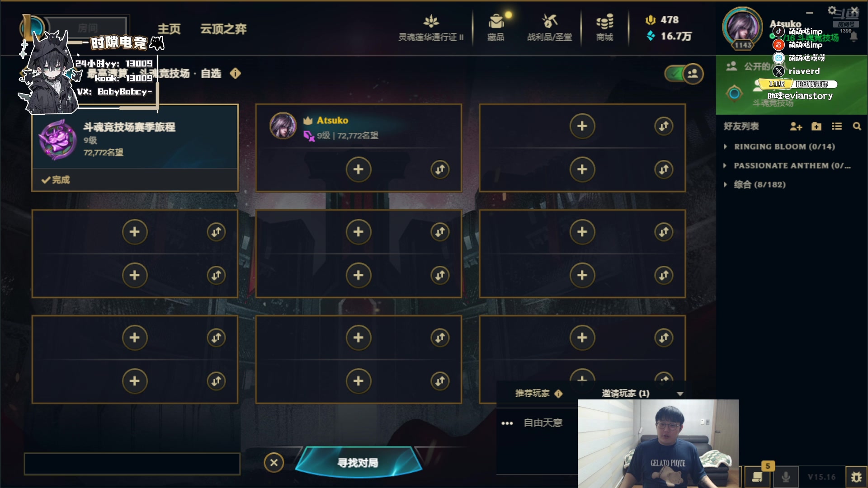Open the bug report icon
The image size is (868, 488).
pos(856,477)
